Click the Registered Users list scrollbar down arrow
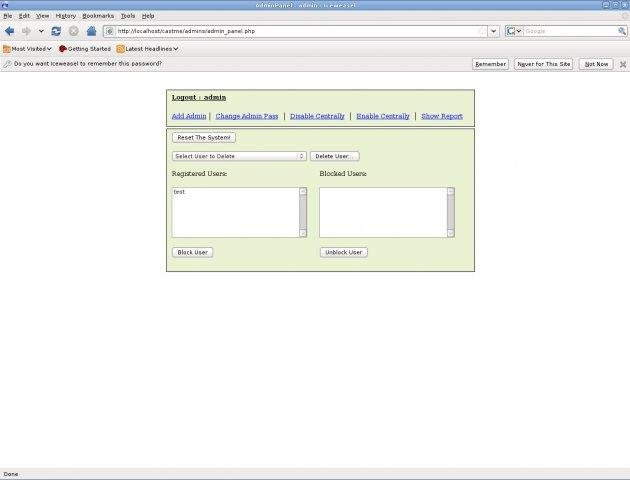630x480 pixels. 303,233
